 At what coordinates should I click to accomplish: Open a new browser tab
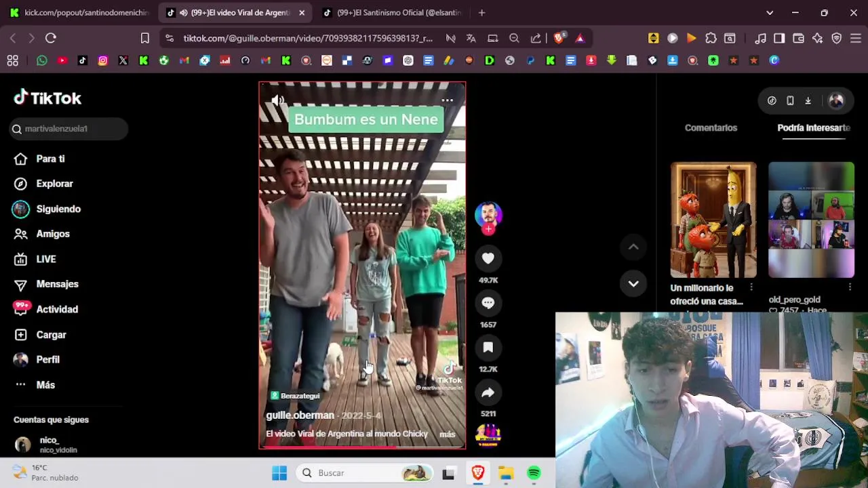point(481,12)
